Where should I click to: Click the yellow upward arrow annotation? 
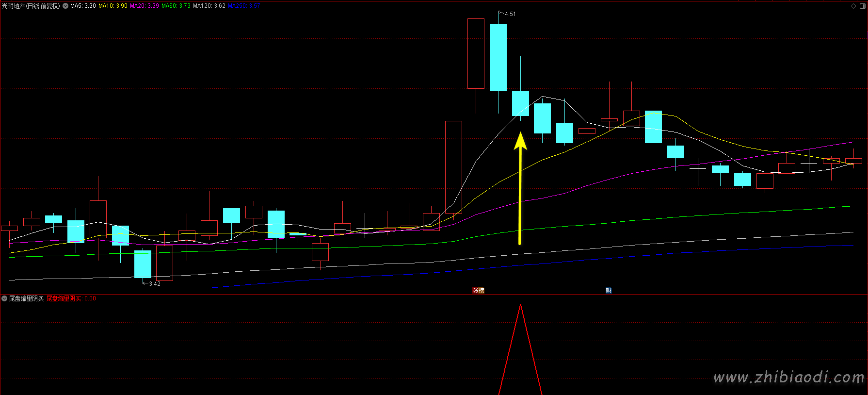(x=520, y=189)
